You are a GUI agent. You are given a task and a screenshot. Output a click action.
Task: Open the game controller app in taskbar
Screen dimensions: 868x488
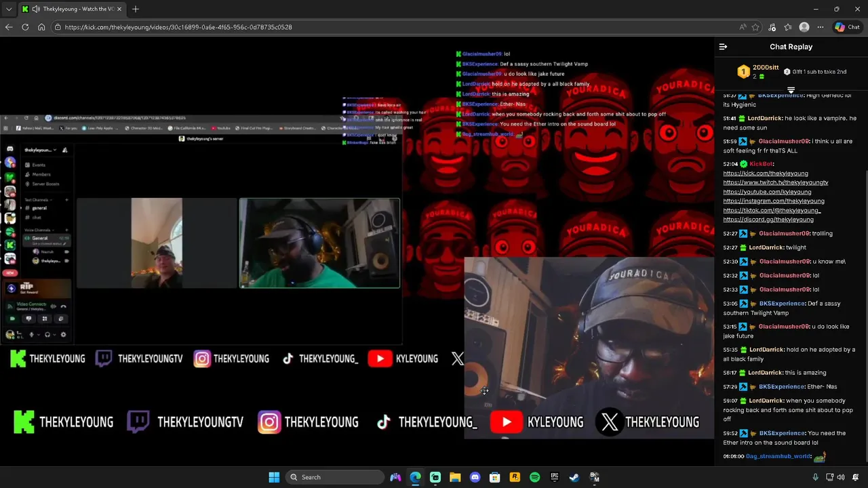pos(395,477)
